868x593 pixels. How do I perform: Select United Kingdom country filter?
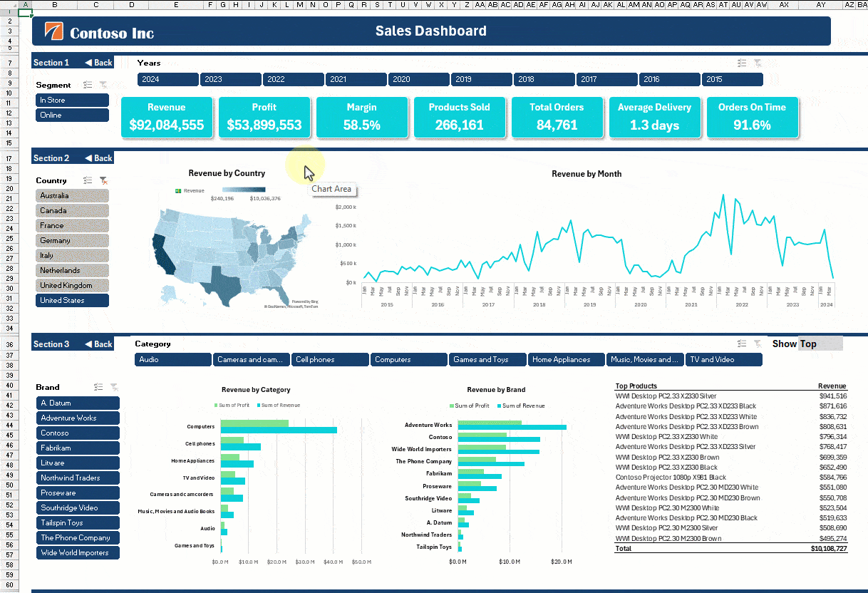point(73,286)
